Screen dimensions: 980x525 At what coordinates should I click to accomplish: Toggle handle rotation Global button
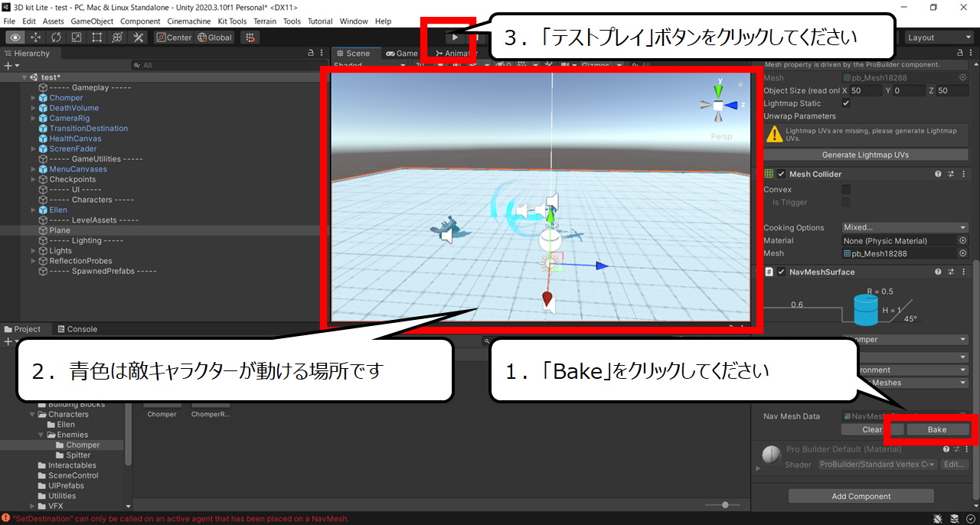(214, 37)
